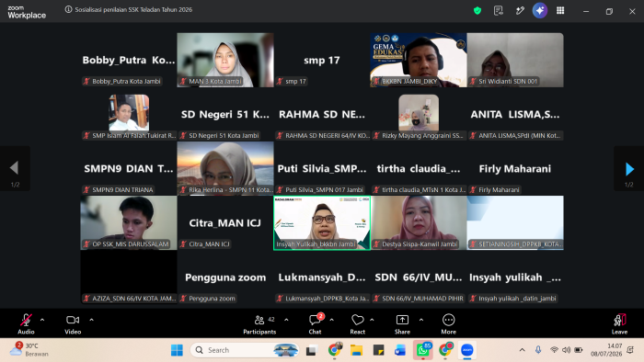Select Destya Sispa-Kanwil Jambi video tile
Viewport: 644px width, 362px height.
(x=419, y=222)
